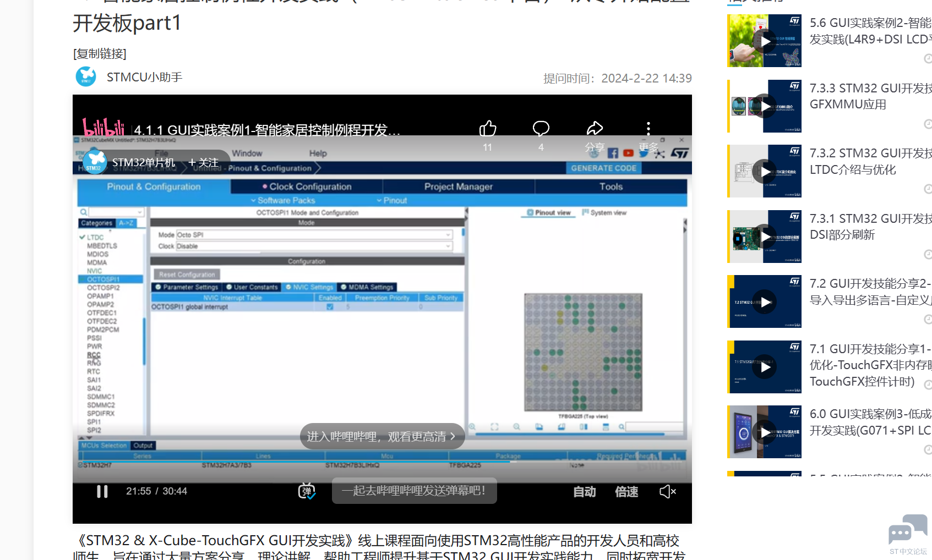Click the Reset Configuration button
The width and height of the screenshot is (932, 560).
coord(187,274)
